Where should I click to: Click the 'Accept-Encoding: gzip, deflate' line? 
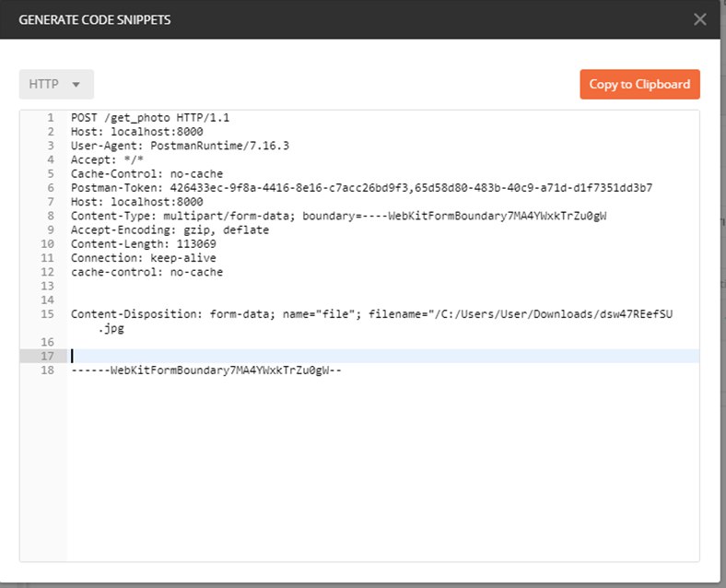(170, 229)
